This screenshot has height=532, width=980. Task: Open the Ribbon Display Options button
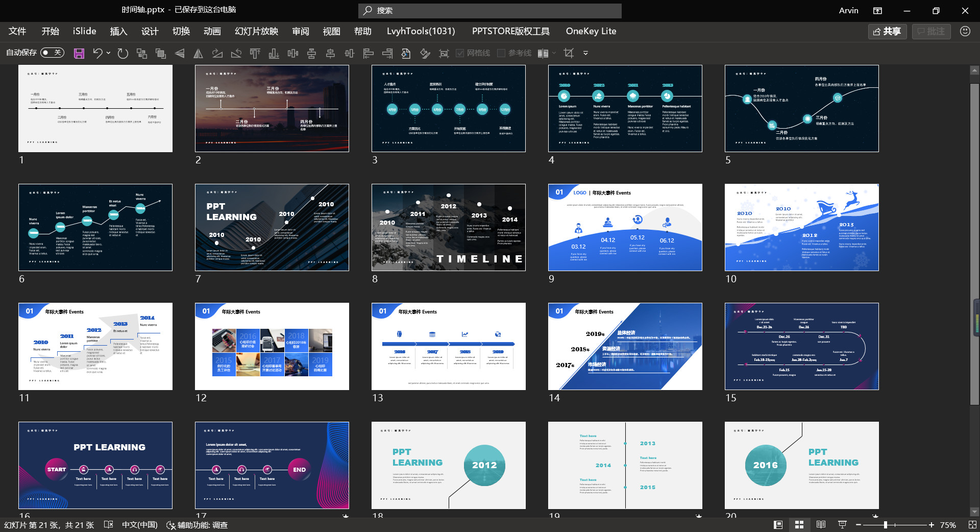[877, 11]
